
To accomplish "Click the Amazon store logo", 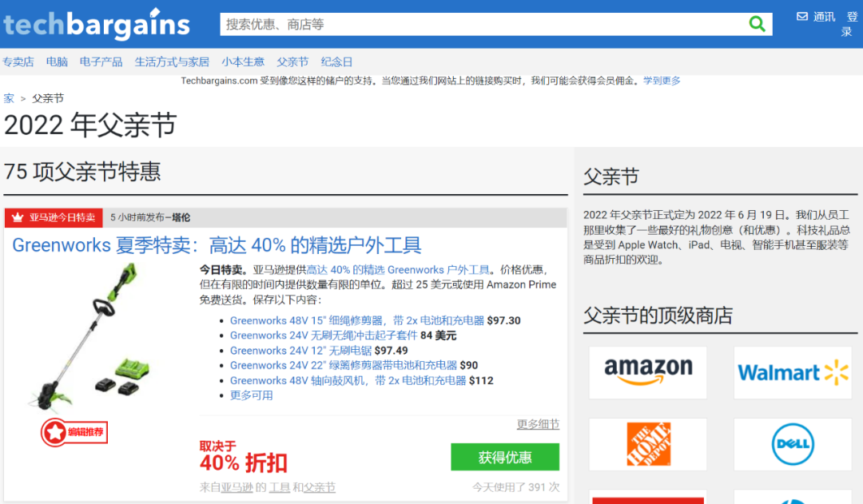I will pos(647,372).
